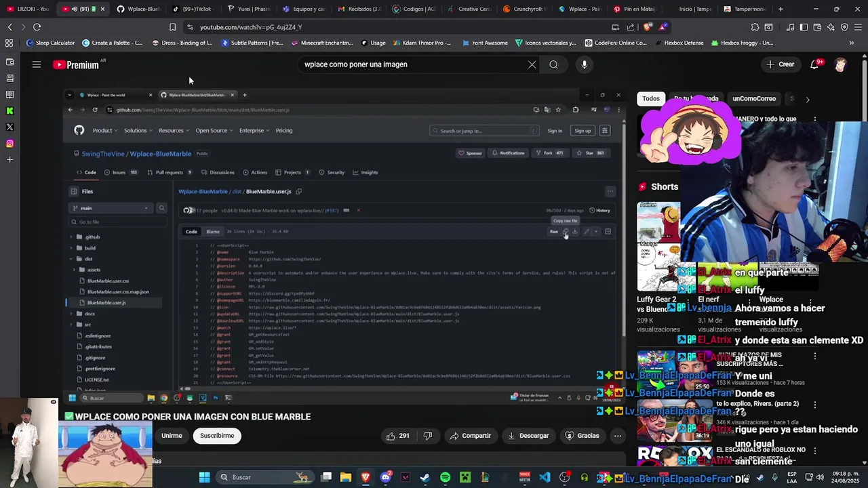Select the Todos filter chip
868x488 pixels.
coord(651,98)
